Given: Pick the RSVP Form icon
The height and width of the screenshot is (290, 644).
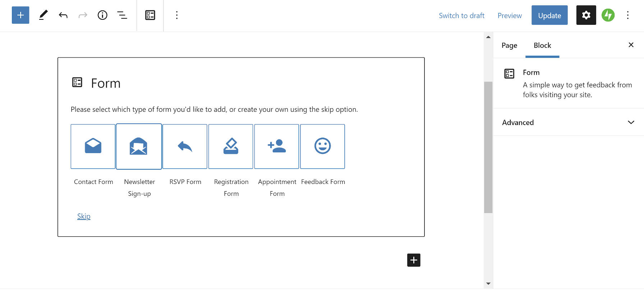Looking at the screenshot, I should 185,146.
